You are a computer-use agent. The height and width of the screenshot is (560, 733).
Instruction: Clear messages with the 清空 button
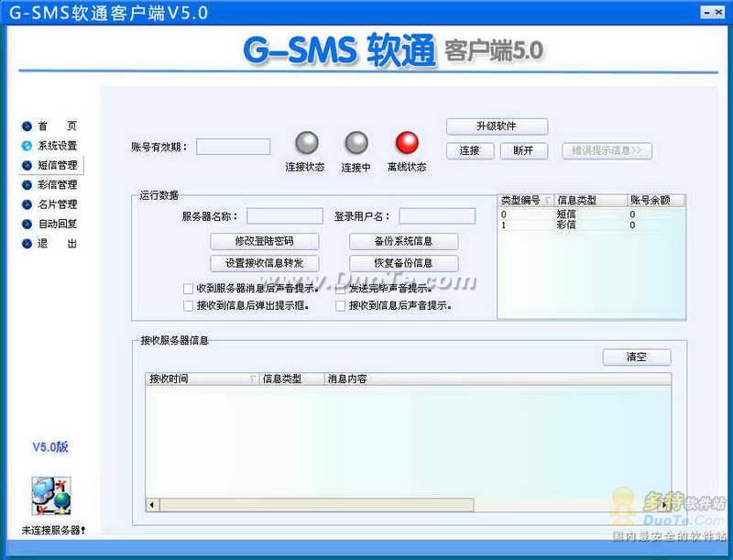(x=636, y=357)
